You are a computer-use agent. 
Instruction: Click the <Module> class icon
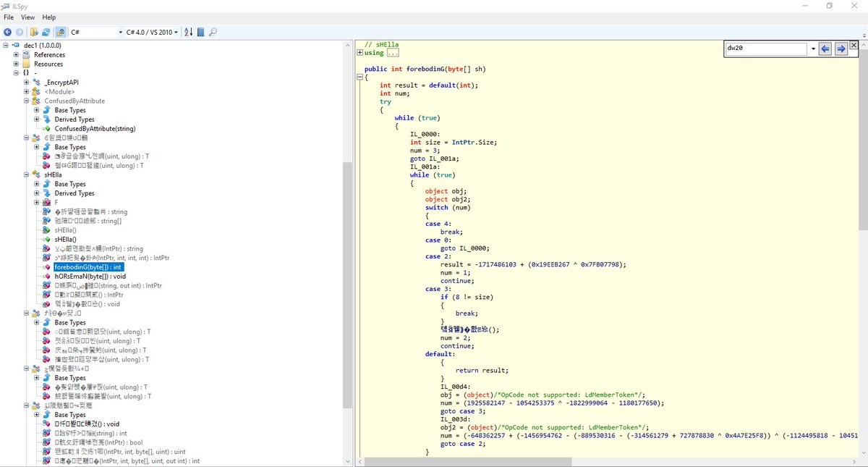tap(37, 92)
